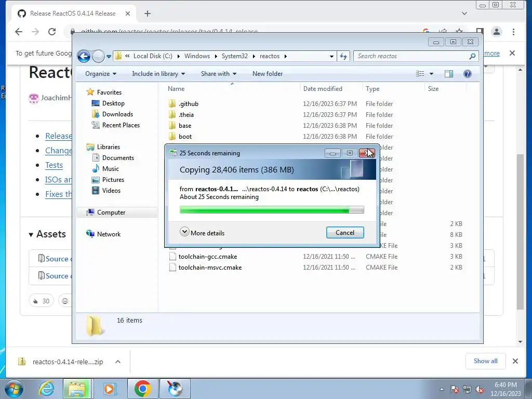The width and height of the screenshot is (532, 399).
Task: Click the thumbs up 30 reaction
Action: 42,301
